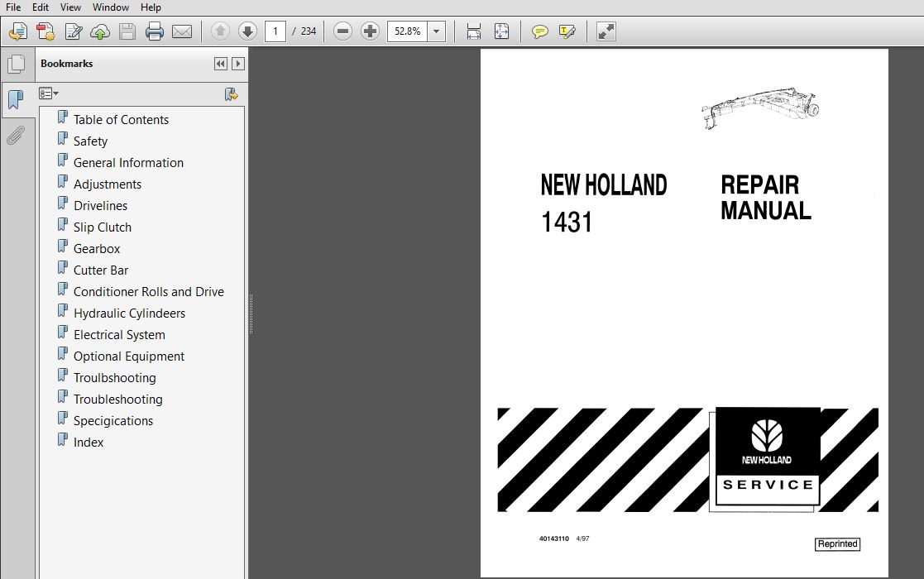
Task: Go to the Gearbox bookmark
Action: click(x=97, y=249)
